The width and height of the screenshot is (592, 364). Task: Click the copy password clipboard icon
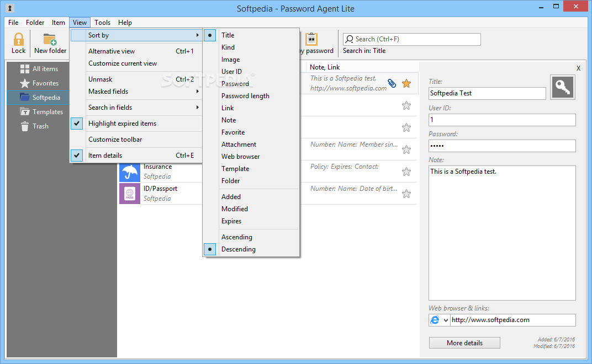(x=311, y=39)
